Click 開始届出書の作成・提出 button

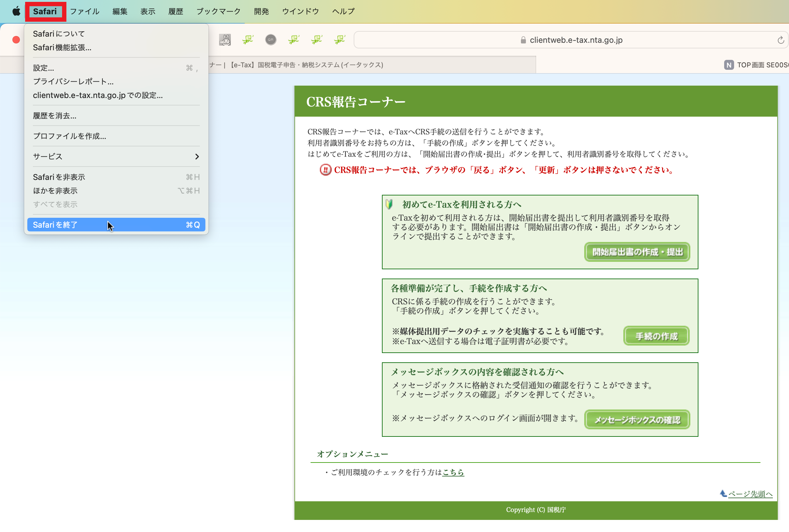(x=637, y=252)
